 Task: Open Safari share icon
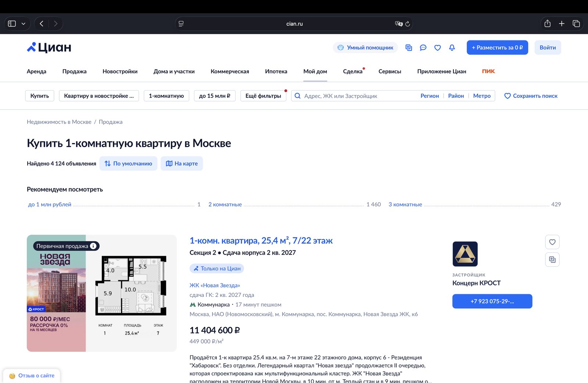[x=547, y=24]
